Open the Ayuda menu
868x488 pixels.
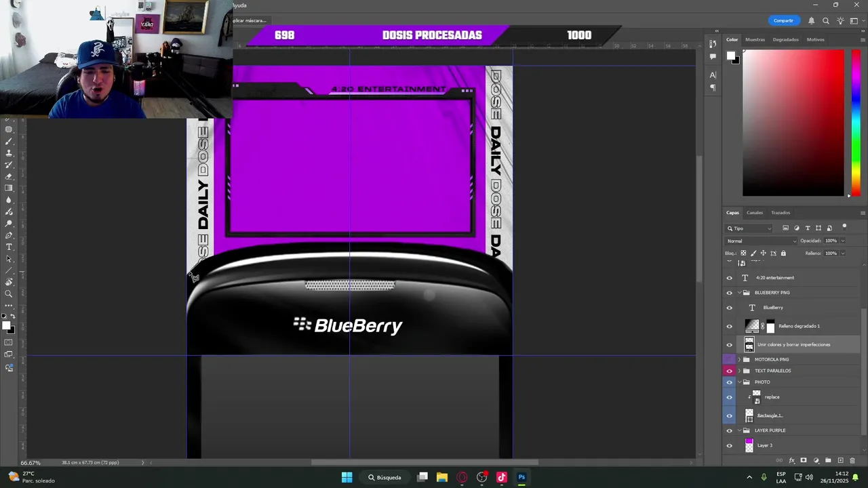(x=239, y=5)
